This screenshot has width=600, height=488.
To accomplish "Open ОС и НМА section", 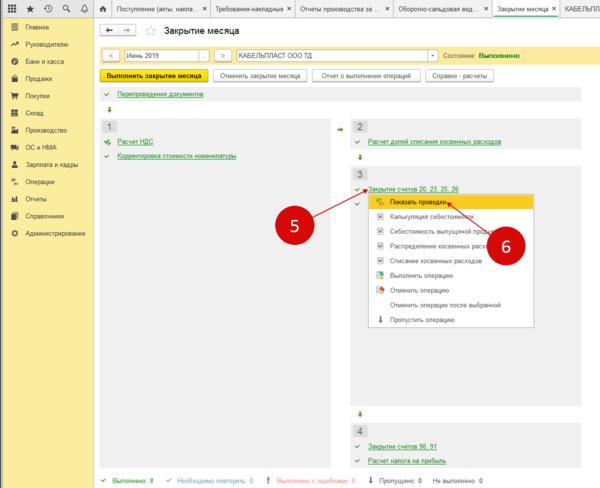I will click(41, 148).
